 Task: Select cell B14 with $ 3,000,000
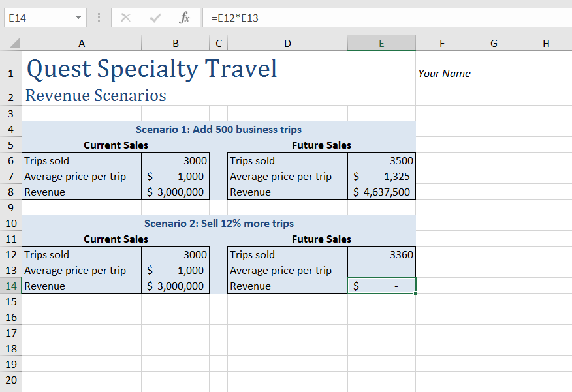(x=176, y=286)
